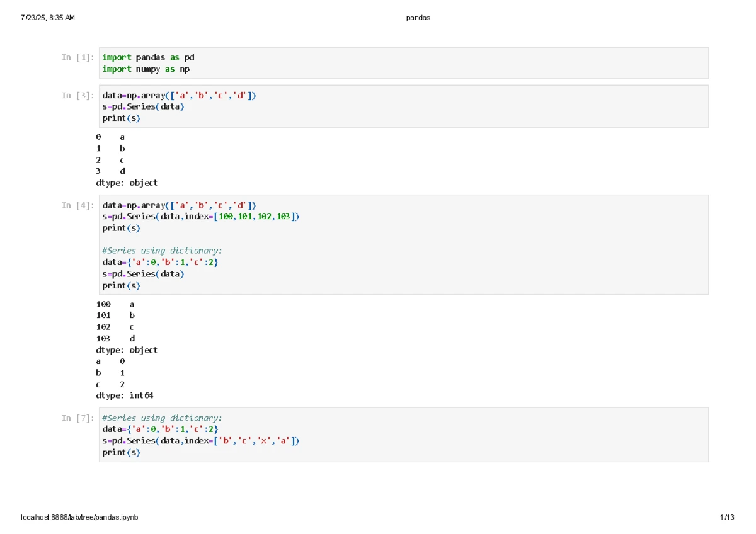Click the 'import pandas as pd' line
Screen dimensions: 756x534
point(148,57)
